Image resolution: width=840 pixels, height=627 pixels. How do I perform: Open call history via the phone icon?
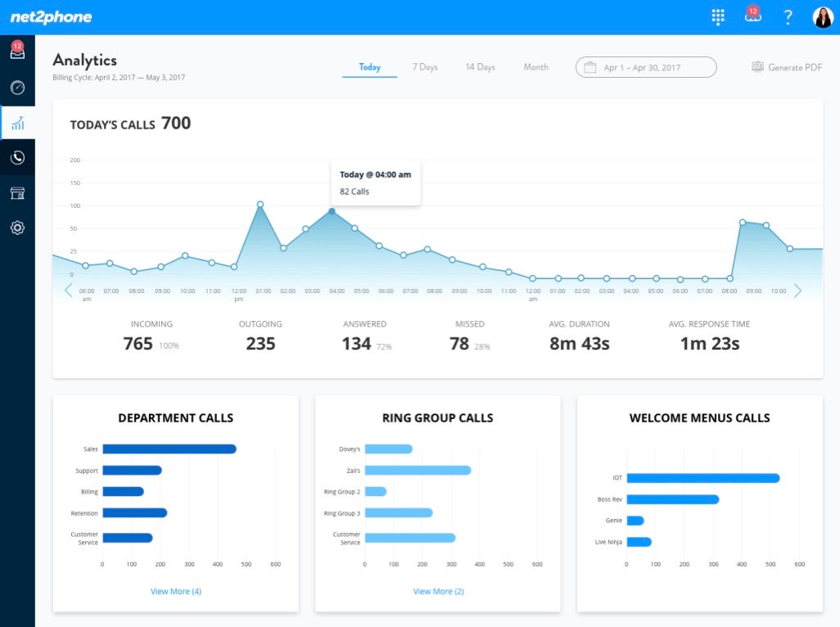[x=17, y=157]
